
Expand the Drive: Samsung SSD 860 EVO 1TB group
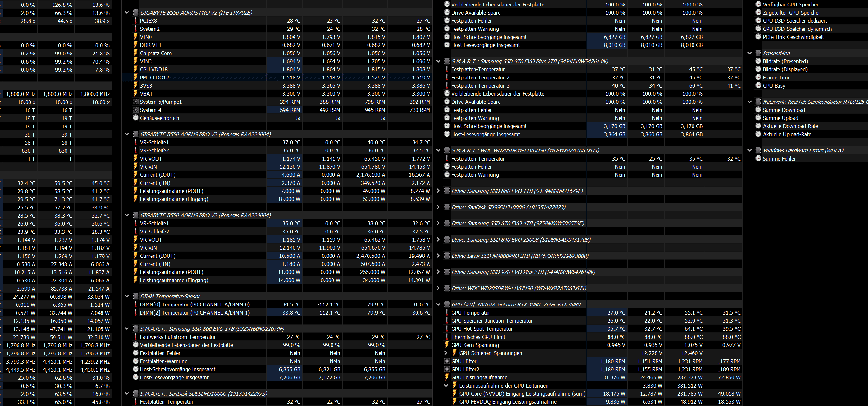click(438, 191)
